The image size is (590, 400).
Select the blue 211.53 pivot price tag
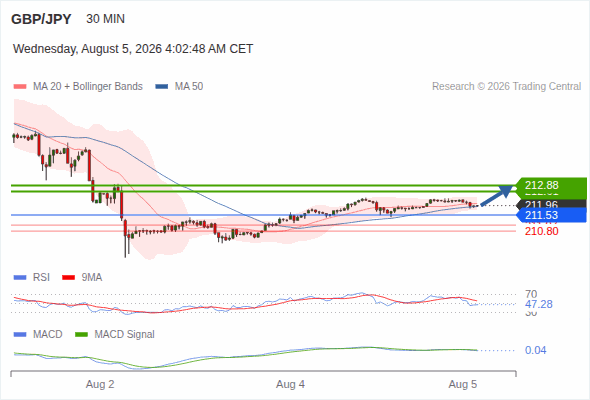point(550,215)
